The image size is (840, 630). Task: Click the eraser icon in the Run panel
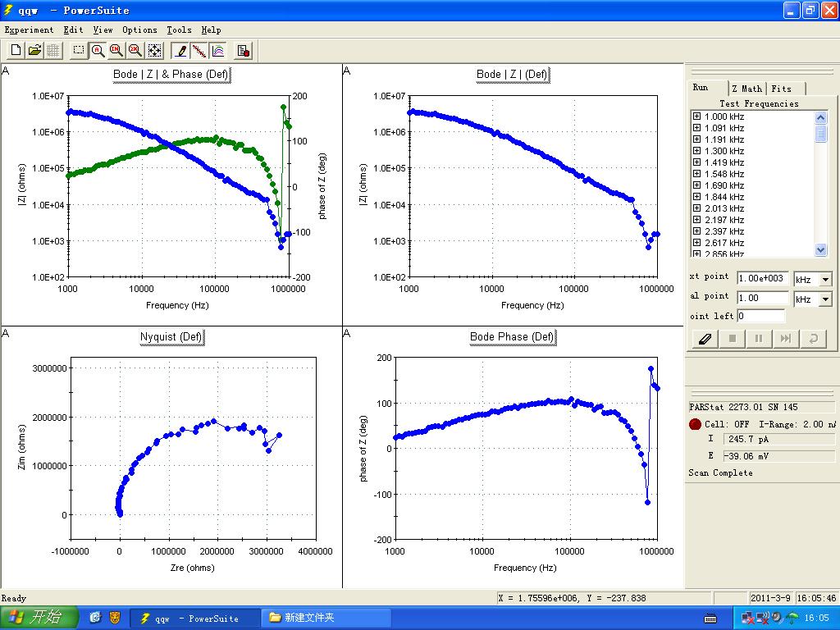[705, 339]
